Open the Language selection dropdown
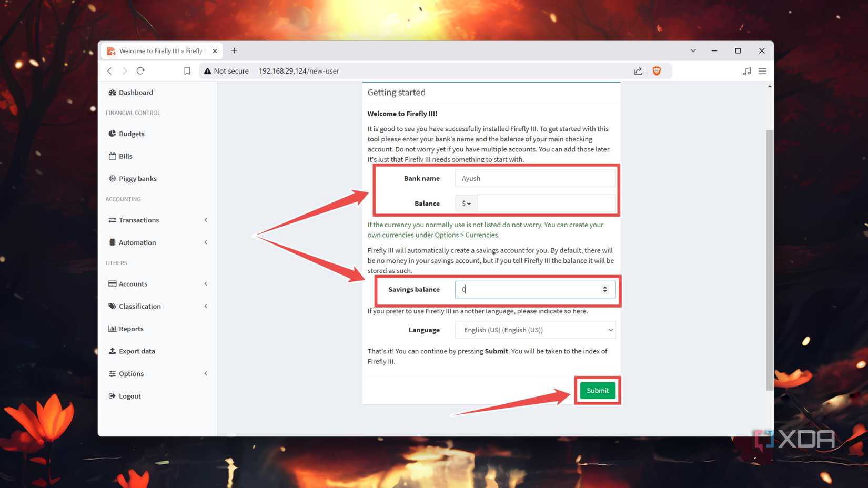868x488 pixels. (x=535, y=330)
